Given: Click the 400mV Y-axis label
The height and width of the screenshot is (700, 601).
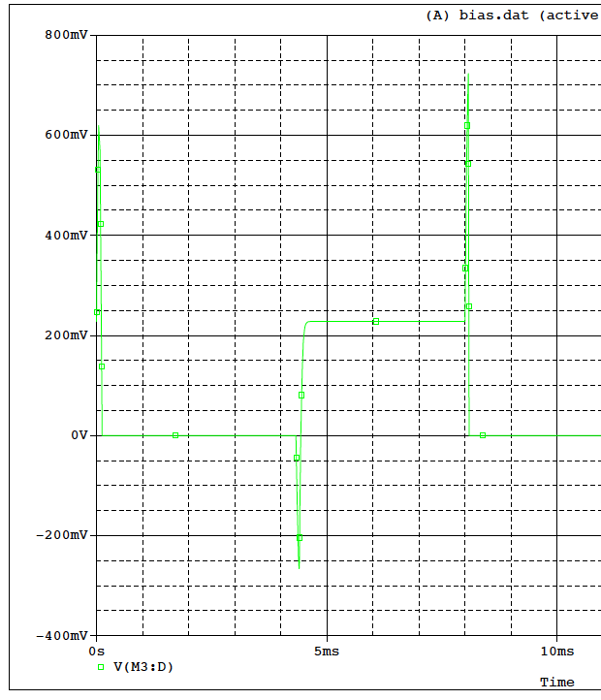Looking at the screenshot, I should pyautogui.click(x=67, y=236).
